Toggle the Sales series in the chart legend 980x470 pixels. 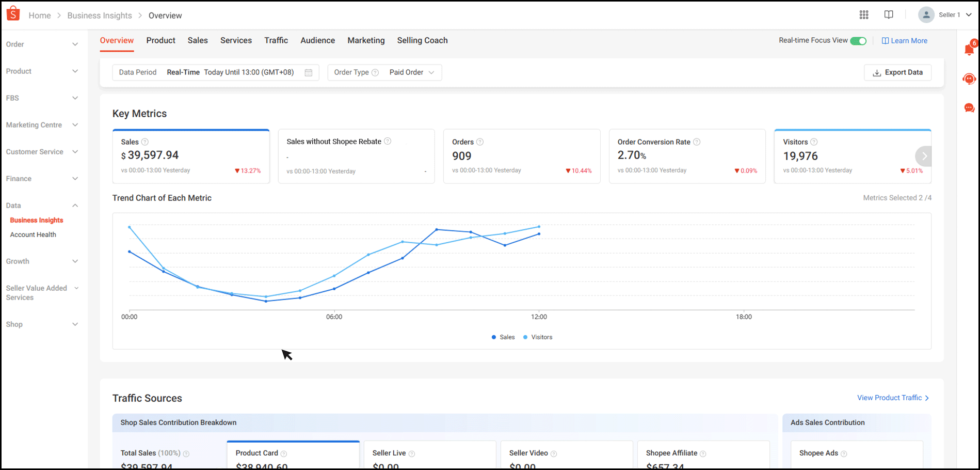[503, 337]
